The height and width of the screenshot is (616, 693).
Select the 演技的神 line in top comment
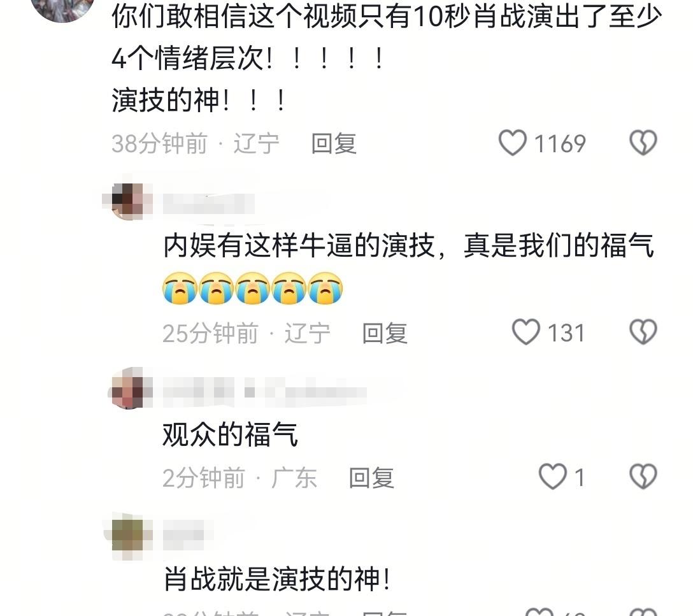(x=199, y=100)
